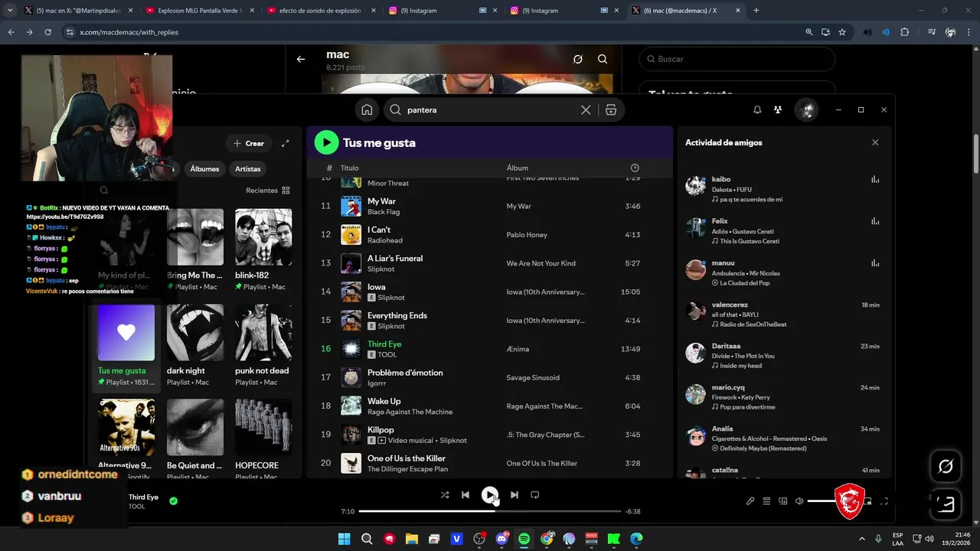This screenshot has height=551, width=980.
Task: Open the artist link 'Rage Against The Machine'
Action: 410,412
